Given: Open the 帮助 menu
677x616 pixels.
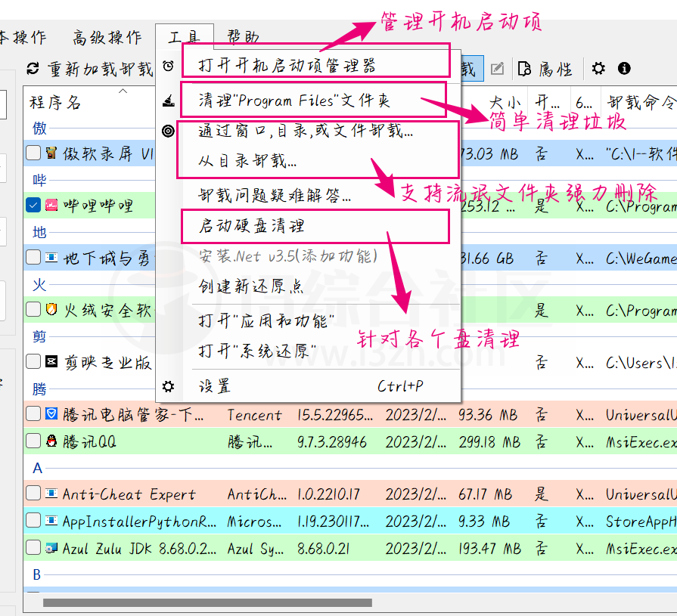Looking at the screenshot, I should pos(244,37).
